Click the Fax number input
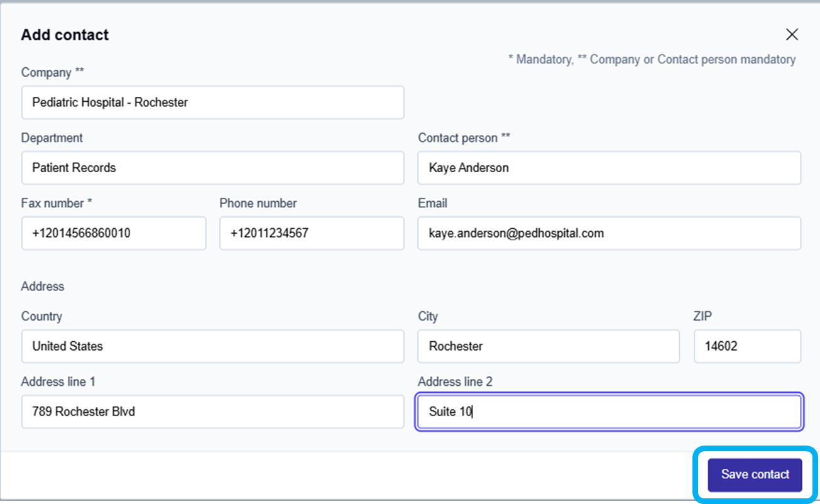Screen dimensions: 820x504 114,233
